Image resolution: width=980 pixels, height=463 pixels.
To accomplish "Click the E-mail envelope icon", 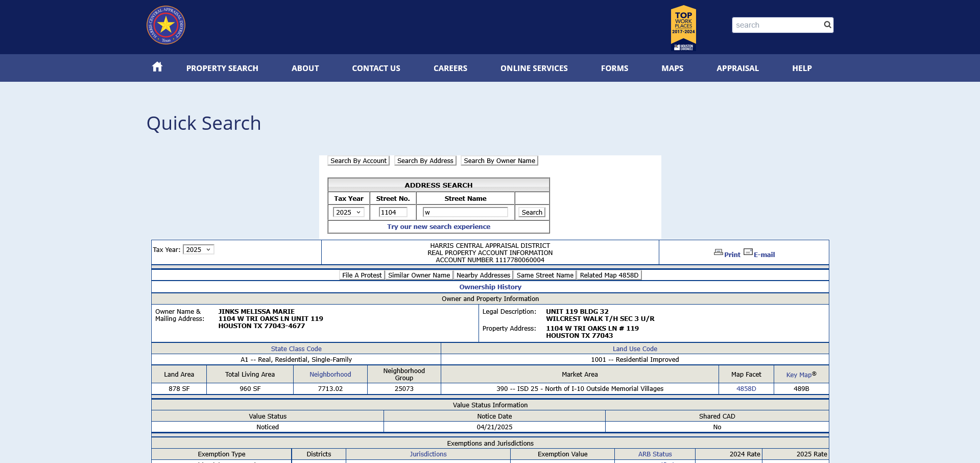I will (x=748, y=252).
